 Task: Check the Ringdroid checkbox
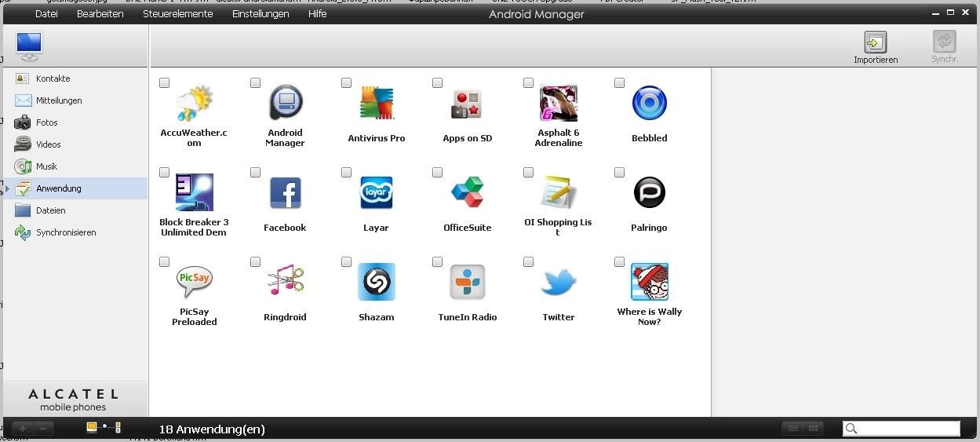coord(255,261)
